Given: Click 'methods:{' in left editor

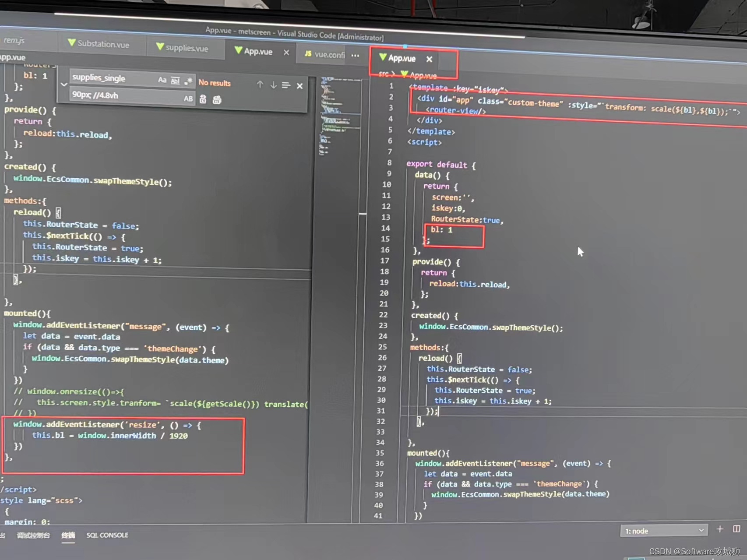Looking at the screenshot, I should point(25,201).
